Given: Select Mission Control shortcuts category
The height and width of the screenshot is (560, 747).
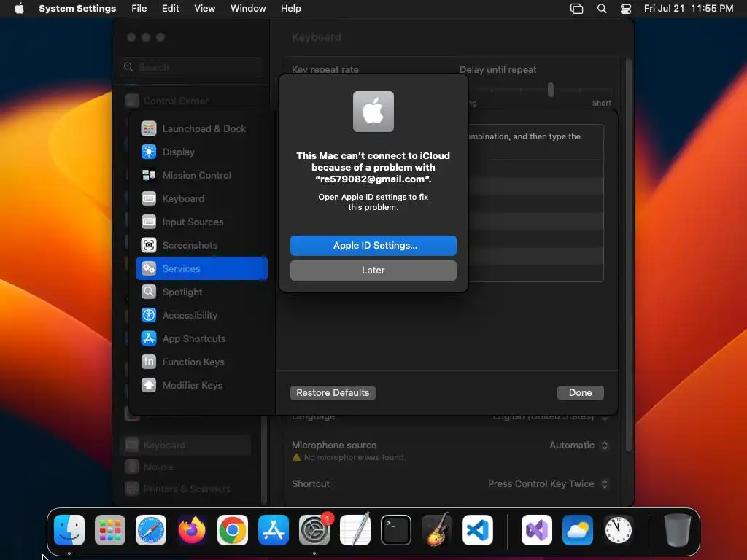Looking at the screenshot, I should [202, 175].
